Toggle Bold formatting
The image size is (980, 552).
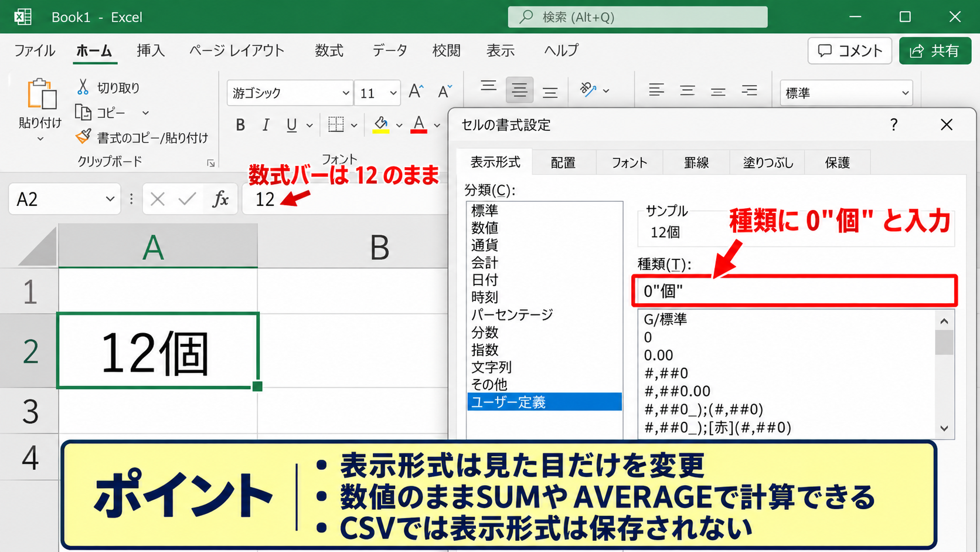[240, 125]
